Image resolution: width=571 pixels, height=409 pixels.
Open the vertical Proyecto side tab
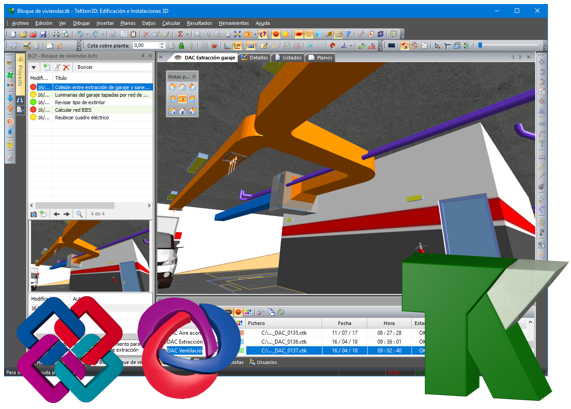coord(20,75)
